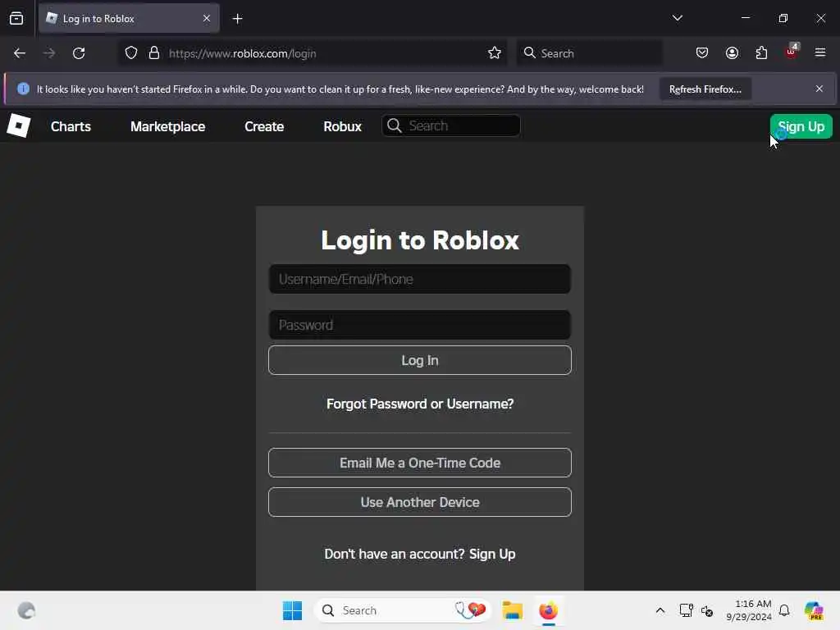This screenshot has height=630, width=840.
Task: Open the Extensions puzzle icon
Action: (x=761, y=53)
